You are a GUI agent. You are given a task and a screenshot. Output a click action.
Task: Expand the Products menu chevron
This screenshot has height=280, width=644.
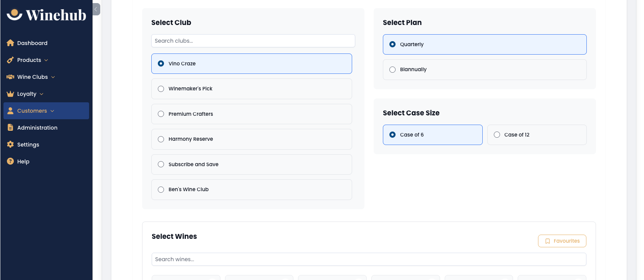[46, 60]
